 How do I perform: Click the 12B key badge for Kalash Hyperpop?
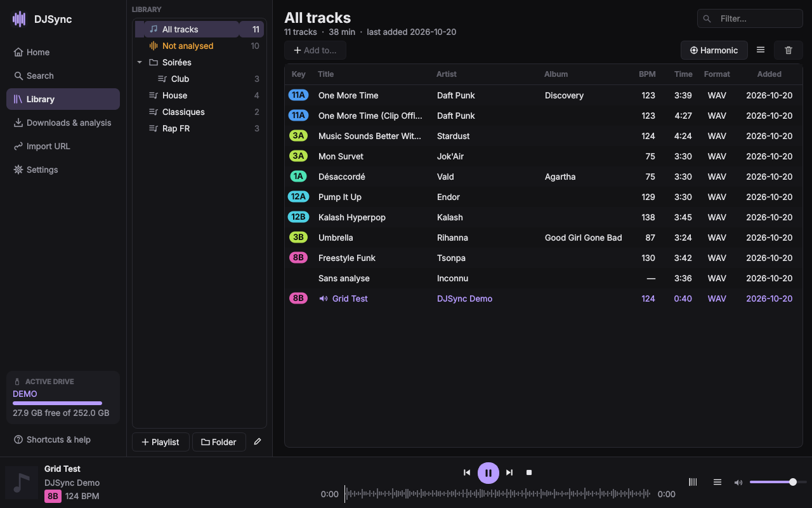tap(298, 217)
